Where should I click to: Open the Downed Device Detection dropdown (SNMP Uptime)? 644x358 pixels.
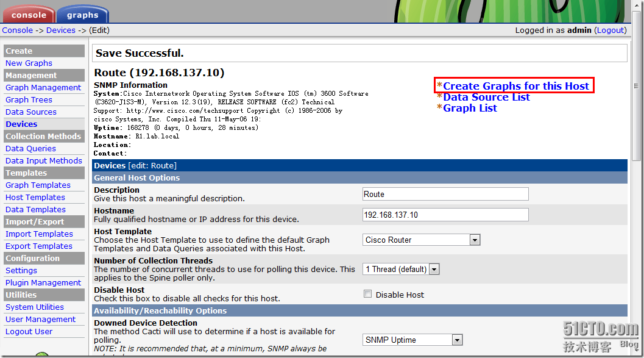click(x=412, y=340)
